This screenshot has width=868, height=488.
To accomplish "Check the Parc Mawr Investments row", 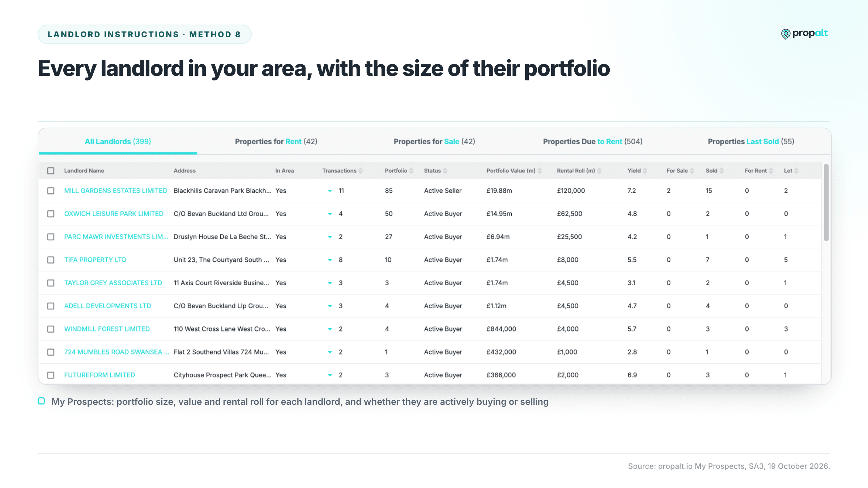I will 51,237.
